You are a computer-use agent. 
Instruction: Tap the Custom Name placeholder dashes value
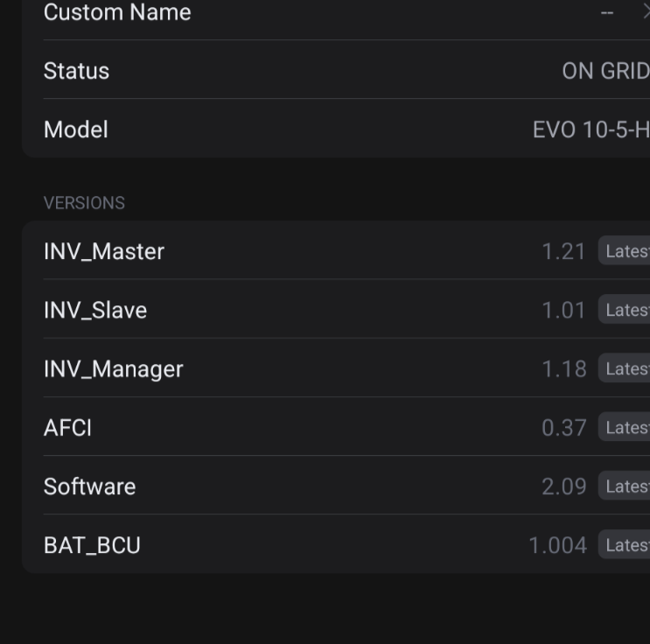pyautogui.click(x=607, y=12)
